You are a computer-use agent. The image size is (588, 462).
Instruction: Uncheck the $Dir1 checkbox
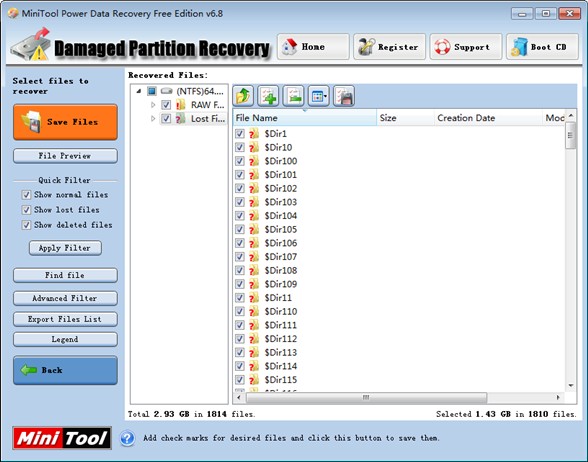pos(240,134)
